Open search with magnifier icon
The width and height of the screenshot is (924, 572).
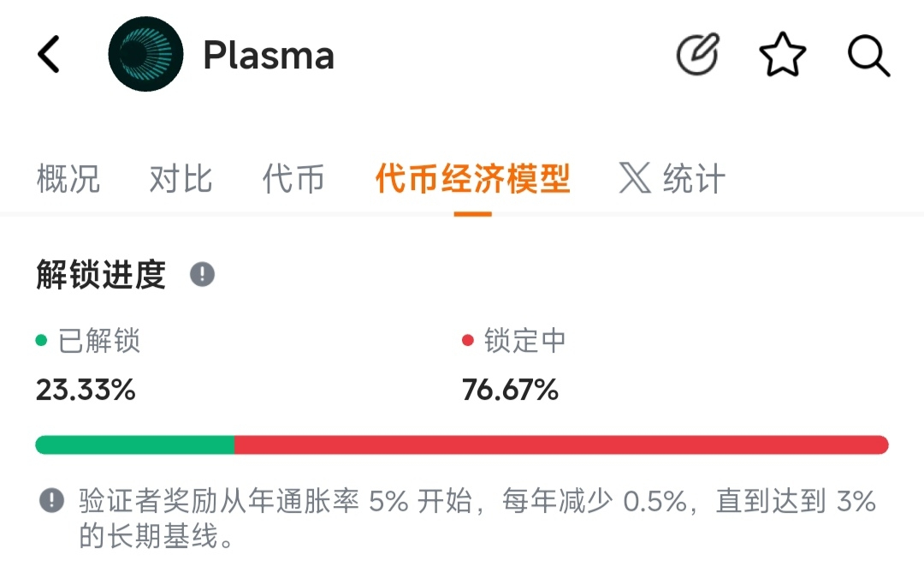(868, 56)
